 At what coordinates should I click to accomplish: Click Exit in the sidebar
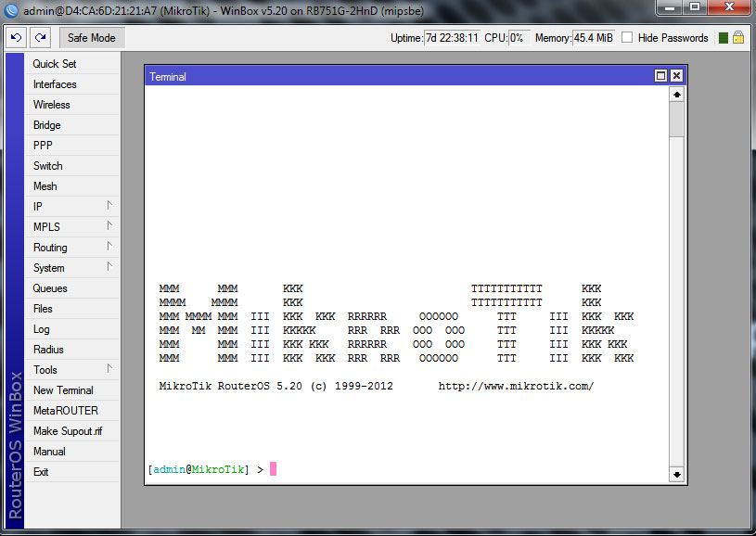pos(71,472)
